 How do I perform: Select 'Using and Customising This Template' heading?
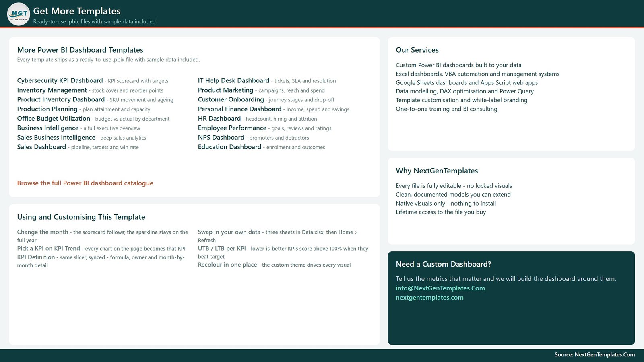(x=81, y=217)
